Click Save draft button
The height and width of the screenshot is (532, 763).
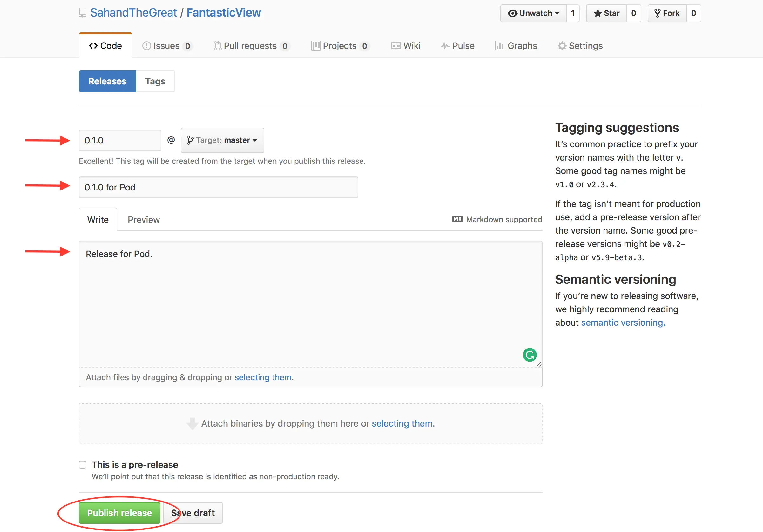coord(193,513)
